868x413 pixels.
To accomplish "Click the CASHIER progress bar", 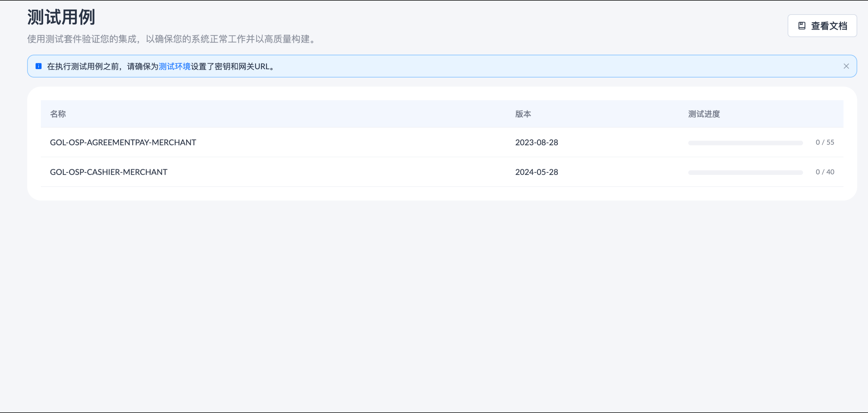I will pyautogui.click(x=745, y=173).
